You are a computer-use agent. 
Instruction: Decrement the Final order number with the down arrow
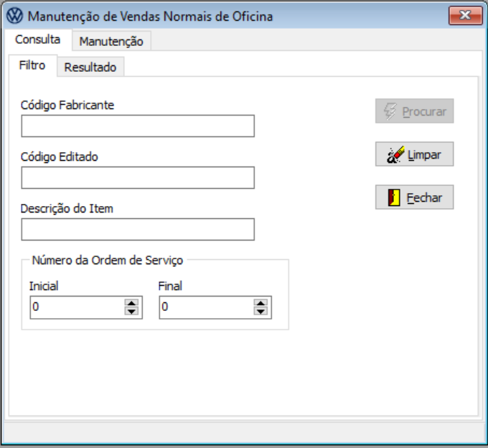coord(261,312)
